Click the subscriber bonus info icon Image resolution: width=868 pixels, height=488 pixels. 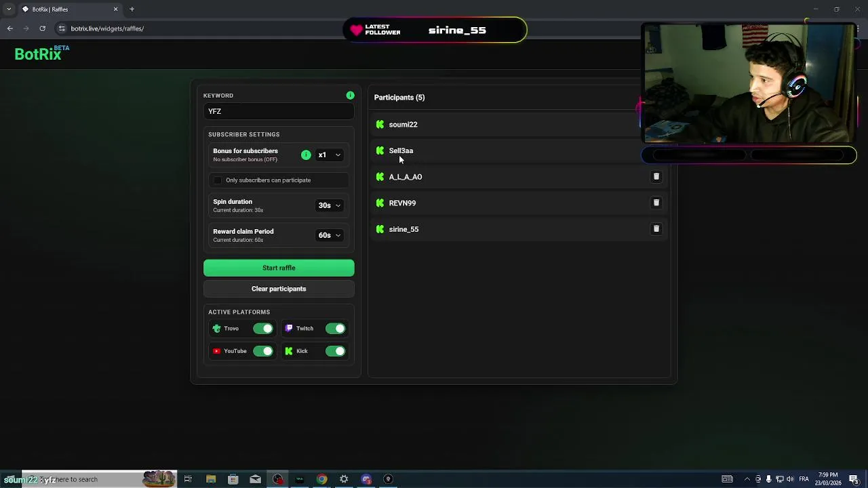tap(306, 155)
